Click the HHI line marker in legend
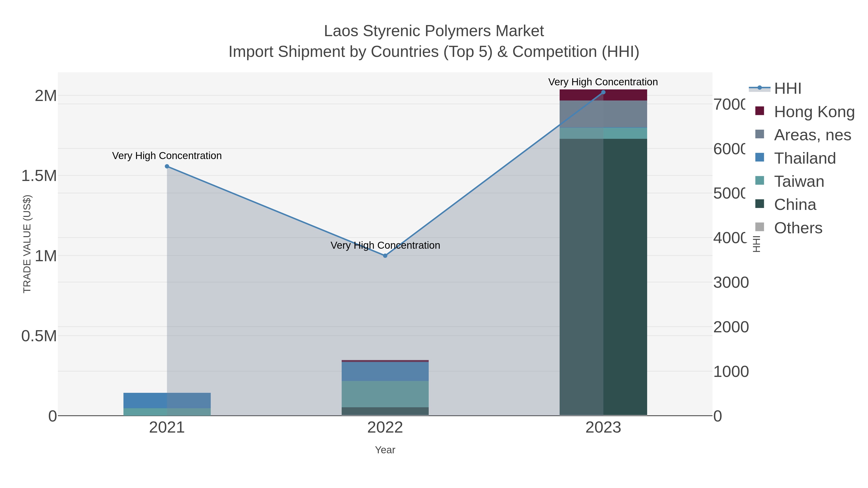The width and height of the screenshot is (868, 488). [759, 88]
